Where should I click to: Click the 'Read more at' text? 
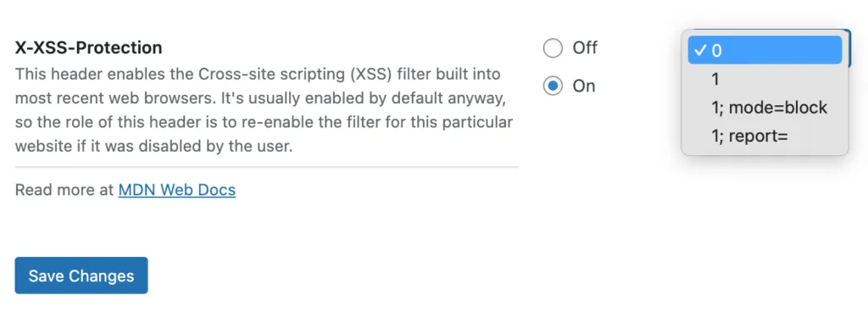64,190
